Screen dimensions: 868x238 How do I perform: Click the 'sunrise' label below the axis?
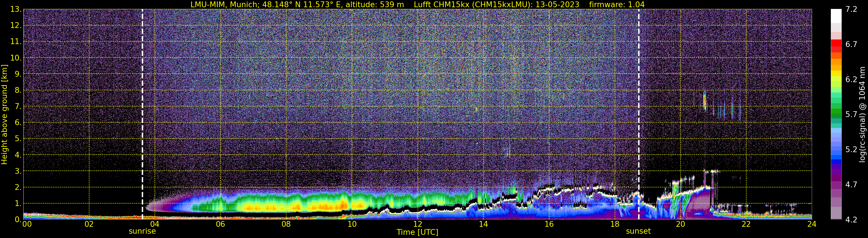point(142,231)
